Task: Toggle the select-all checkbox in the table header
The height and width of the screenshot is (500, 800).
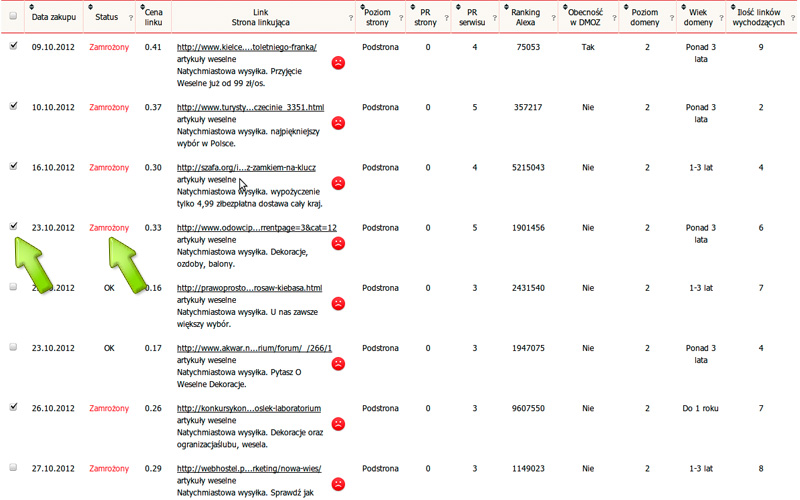Action: (13, 16)
